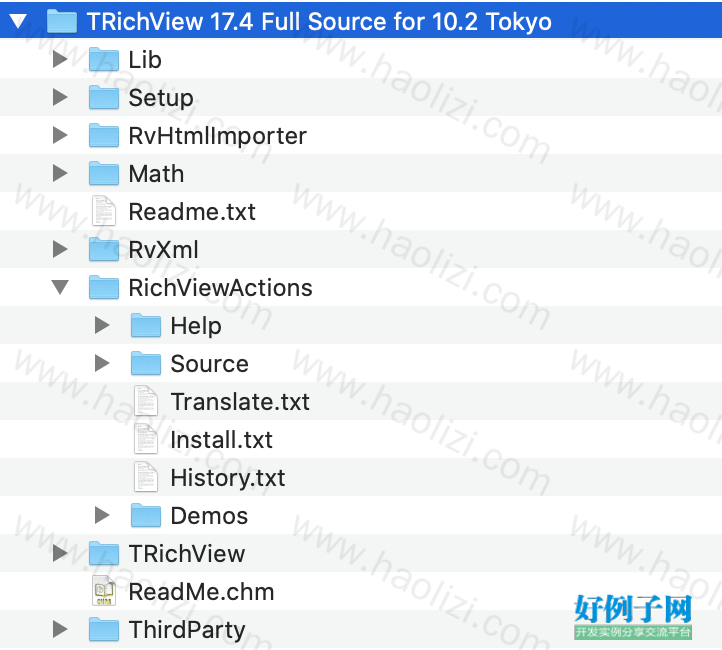Screen dimensions: 722x650
Task: Click the RvXml folder icon
Action: pyautogui.click(x=104, y=249)
